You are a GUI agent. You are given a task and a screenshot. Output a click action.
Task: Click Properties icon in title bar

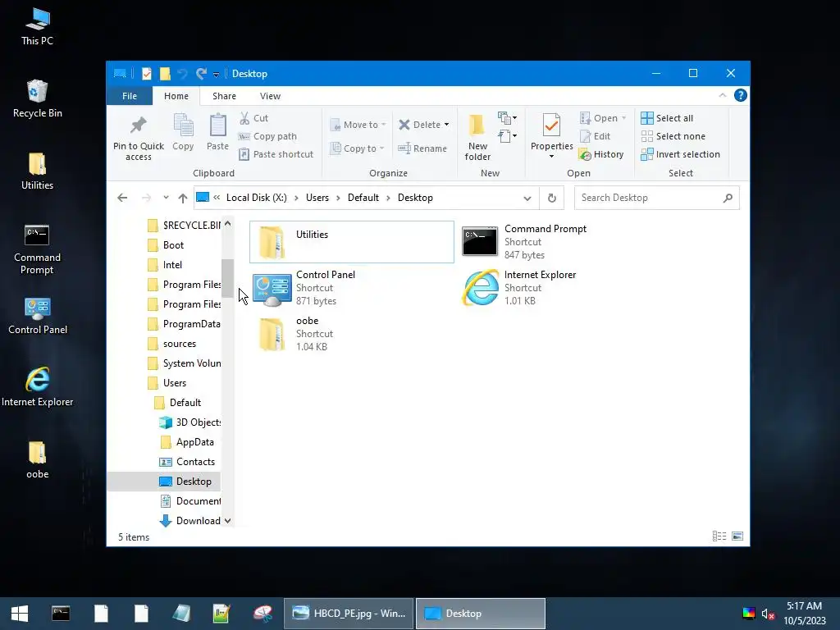(x=146, y=73)
